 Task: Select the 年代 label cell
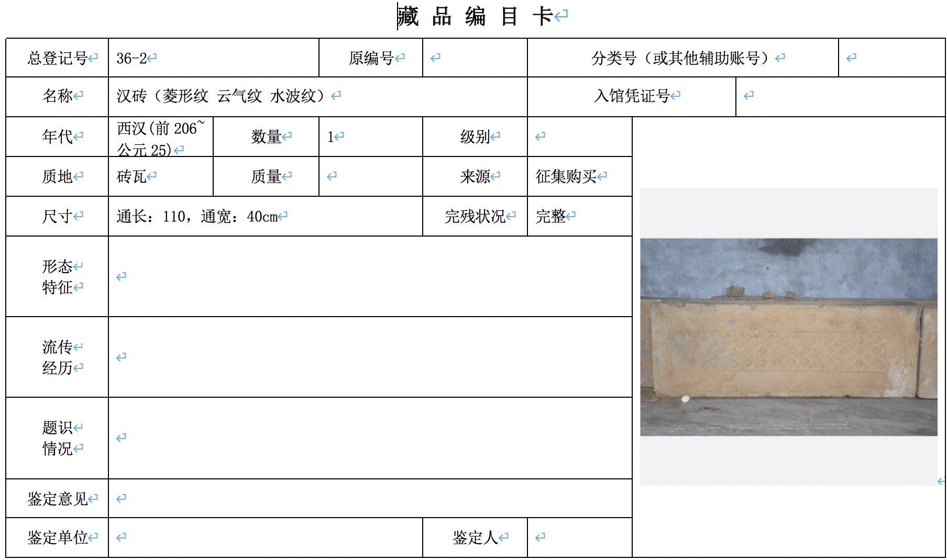coord(57,137)
